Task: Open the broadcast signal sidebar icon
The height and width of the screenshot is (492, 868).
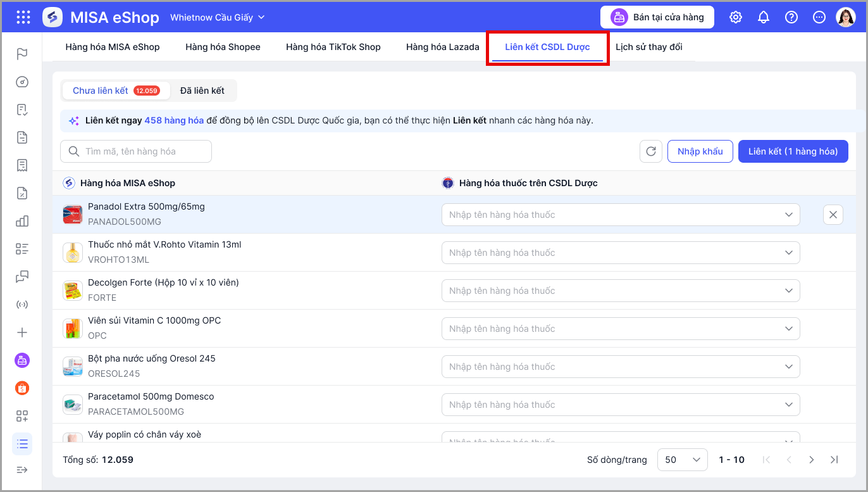Action: 22,305
